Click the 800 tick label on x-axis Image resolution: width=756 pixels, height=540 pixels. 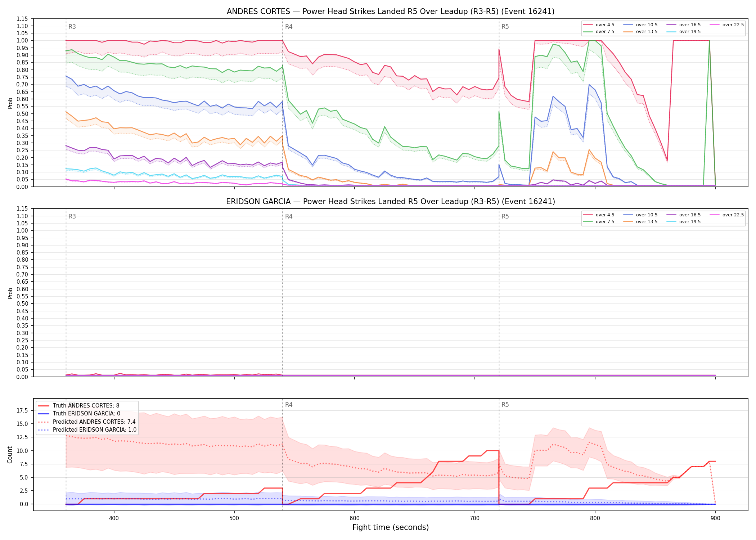tap(595, 518)
